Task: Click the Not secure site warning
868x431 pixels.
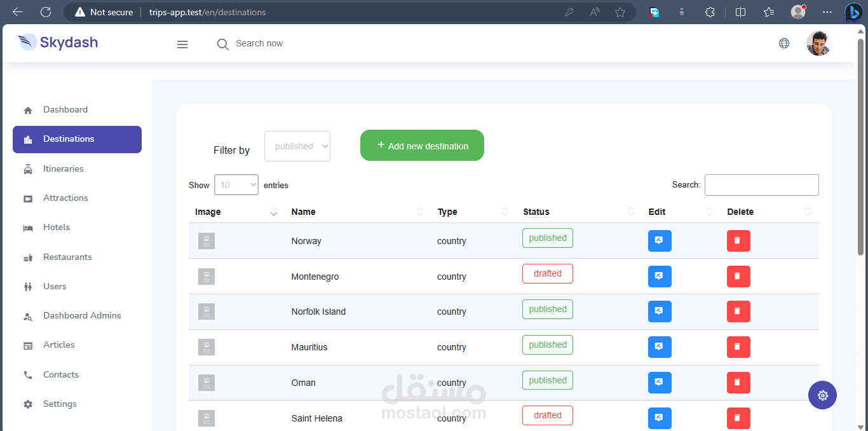Action: 104,12
